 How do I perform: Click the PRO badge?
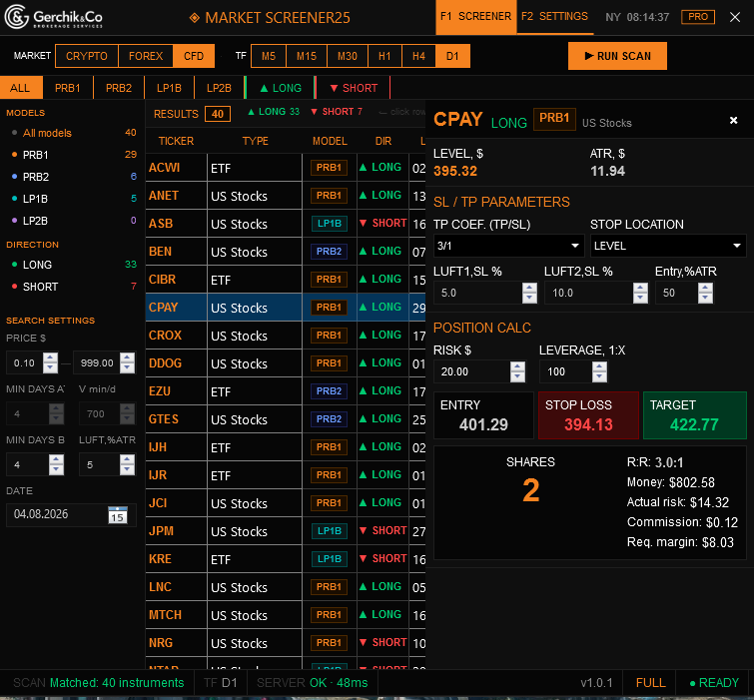click(698, 17)
